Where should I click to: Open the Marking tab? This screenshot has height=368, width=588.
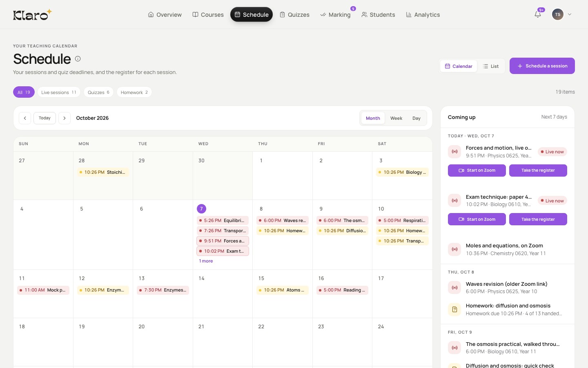(x=335, y=15)
